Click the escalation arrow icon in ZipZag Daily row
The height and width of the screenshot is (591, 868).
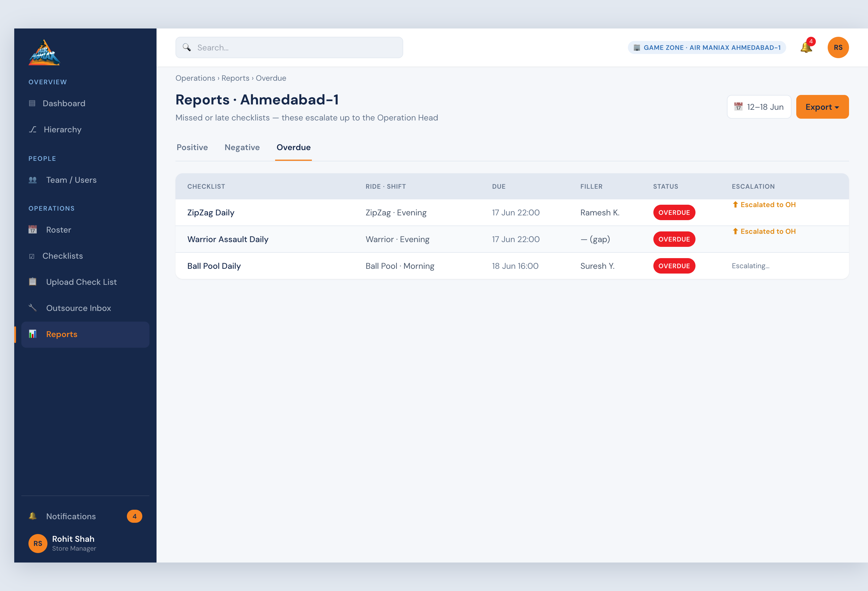[735, 204]
